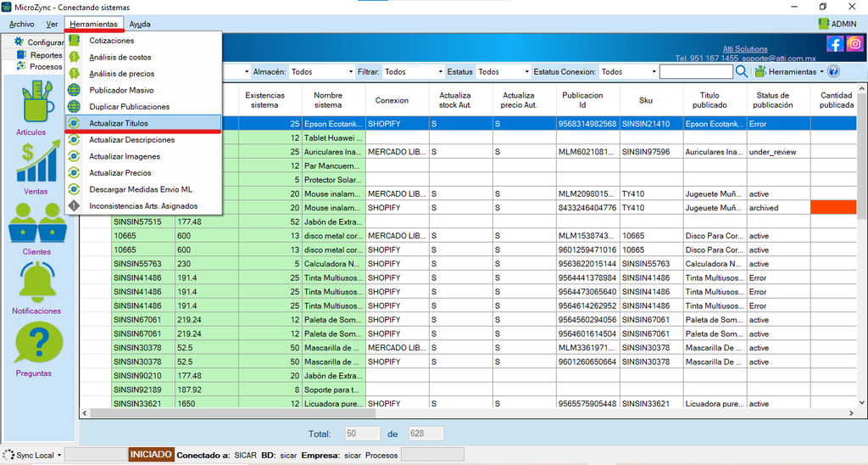Viewport: 868px width, 465px height.
Task: Select Análisis de costos menu item
Action: click(x=142, y=57)
